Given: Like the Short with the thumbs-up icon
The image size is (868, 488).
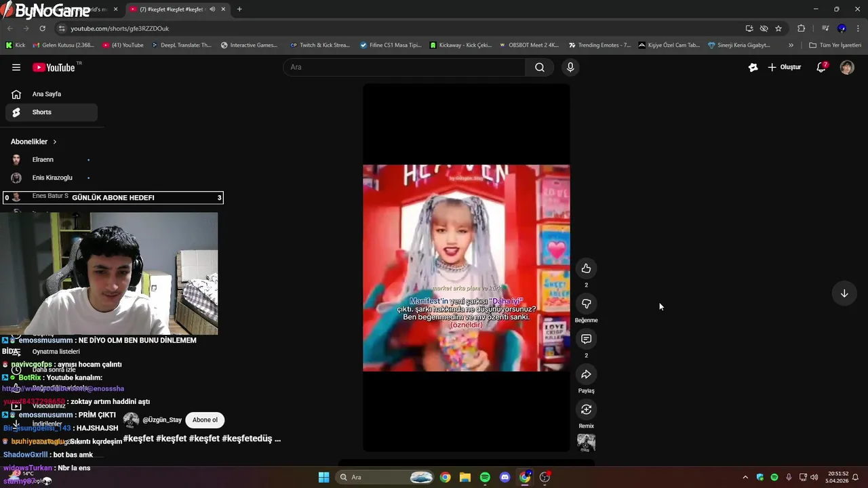Looking at the screenshot, I should 586,268.
